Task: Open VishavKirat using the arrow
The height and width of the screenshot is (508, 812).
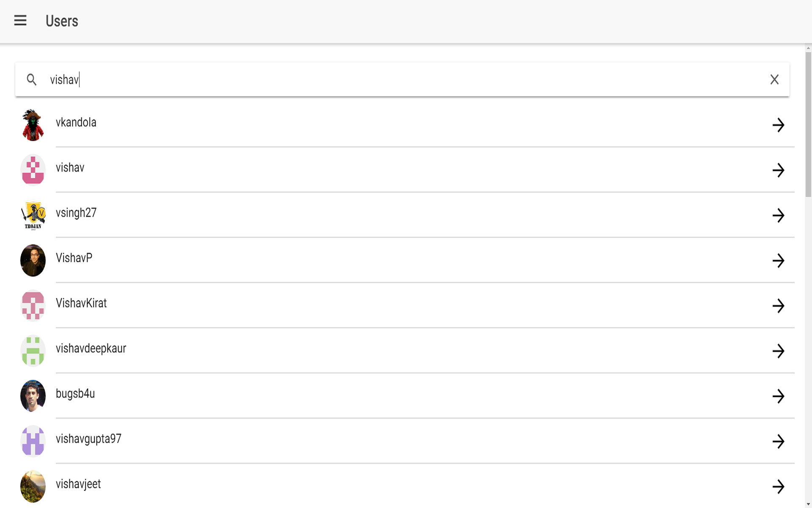Action: point(778,306)
